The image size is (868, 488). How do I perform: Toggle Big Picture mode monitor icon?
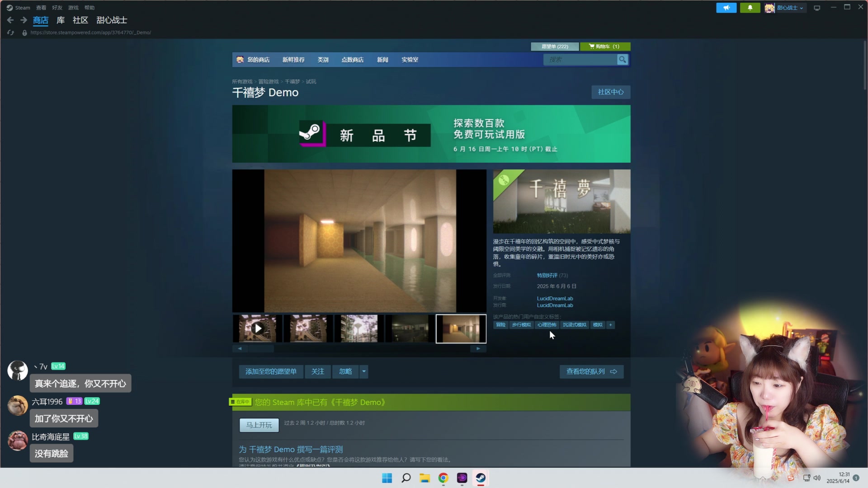[817, 8]
